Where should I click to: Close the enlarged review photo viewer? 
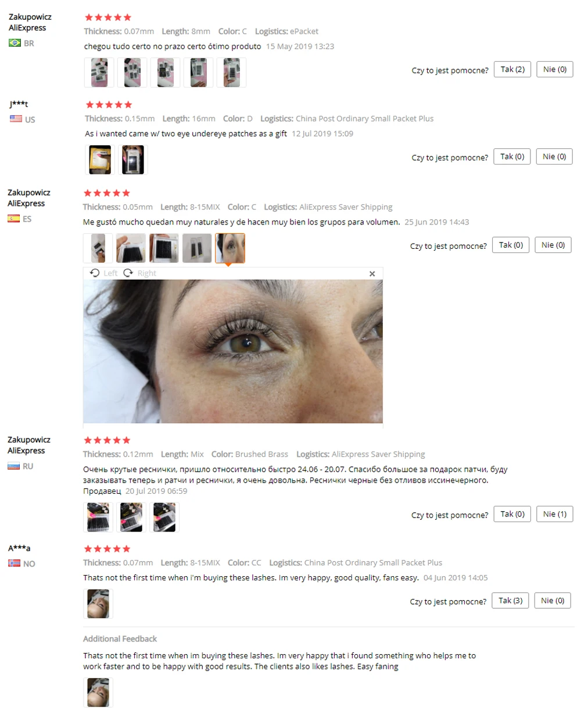(x=372, y=274)
